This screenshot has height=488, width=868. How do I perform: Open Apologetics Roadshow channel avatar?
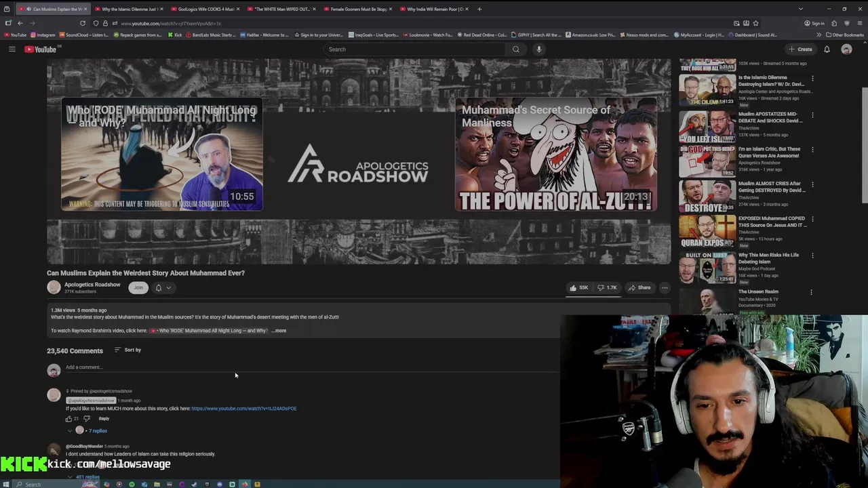54,287
